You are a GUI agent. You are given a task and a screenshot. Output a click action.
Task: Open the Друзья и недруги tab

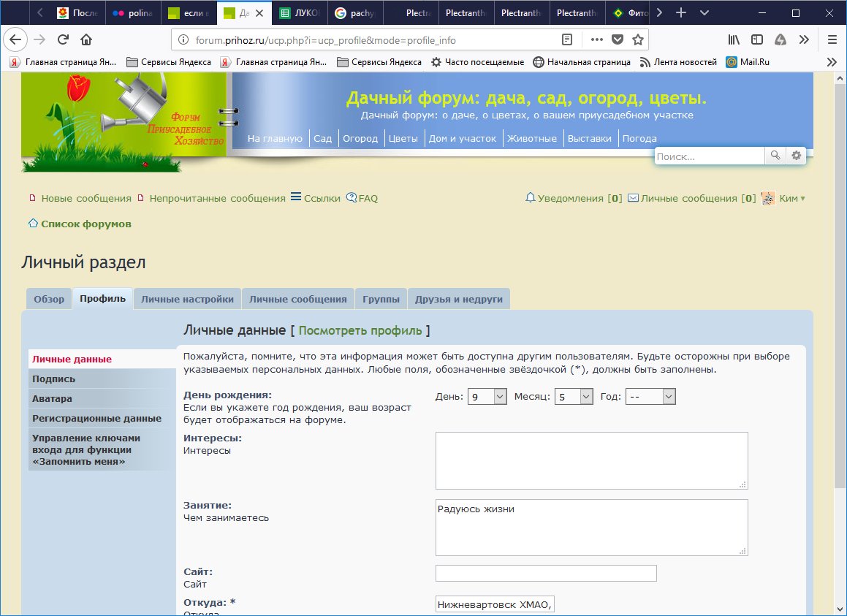459,299
